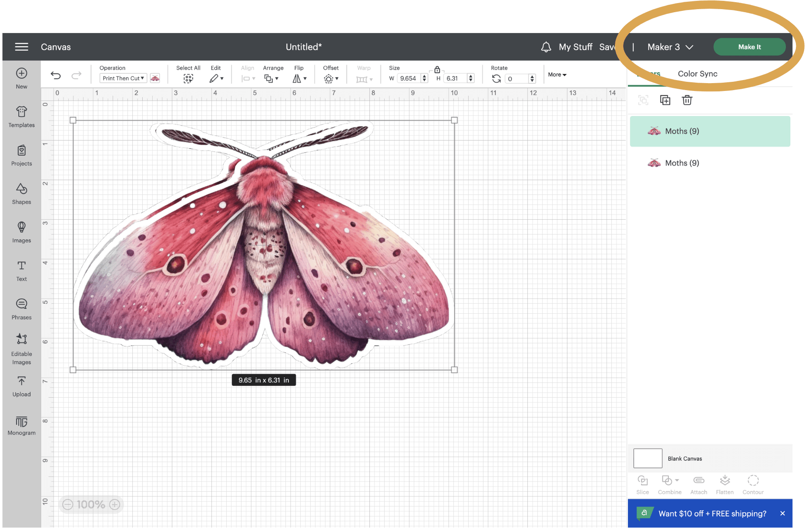Select the Shapes tool in the sidebar

pos(21,194)
